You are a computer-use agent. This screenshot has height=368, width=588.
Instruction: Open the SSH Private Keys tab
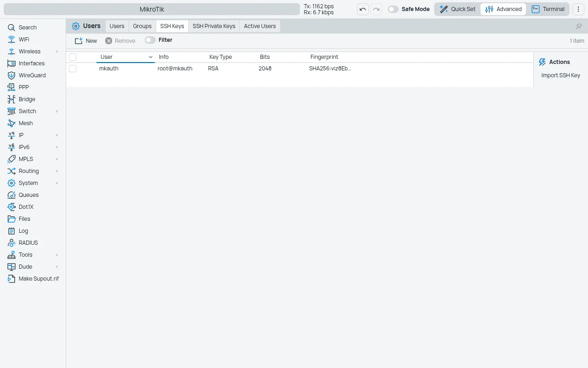[x=214, y=26]
